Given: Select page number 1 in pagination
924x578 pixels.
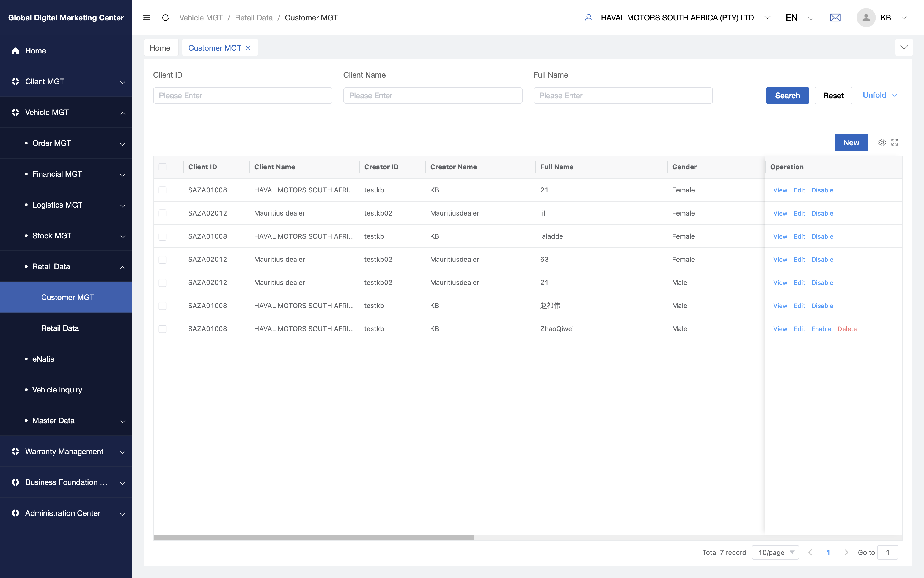Looking at the screenshot, I should (828, 552).
